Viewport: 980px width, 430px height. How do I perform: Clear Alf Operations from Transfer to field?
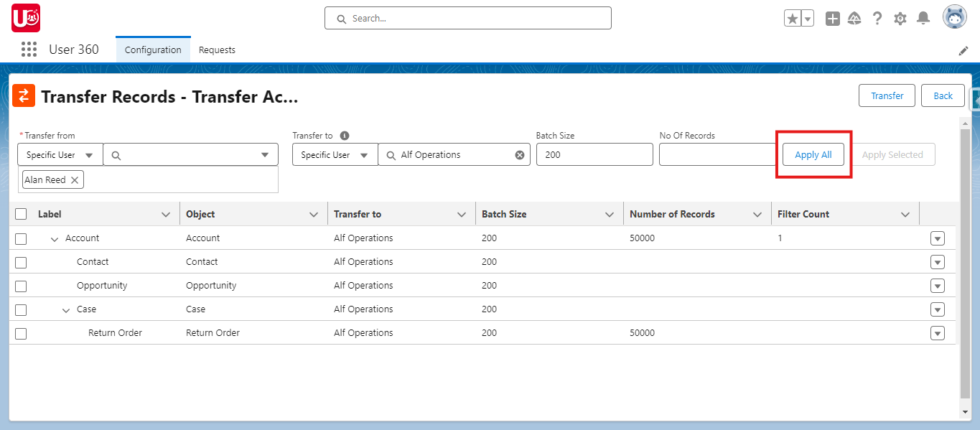pyautogui.click(x=520, y=154)
